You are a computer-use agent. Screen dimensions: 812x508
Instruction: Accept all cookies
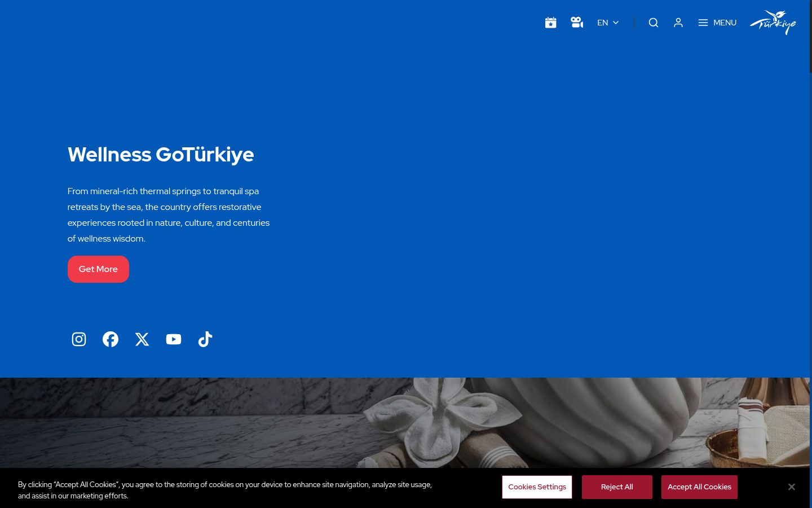(x=699, y=487)
